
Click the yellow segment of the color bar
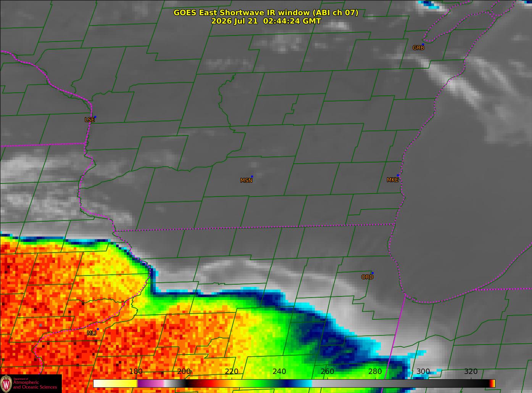116,383
